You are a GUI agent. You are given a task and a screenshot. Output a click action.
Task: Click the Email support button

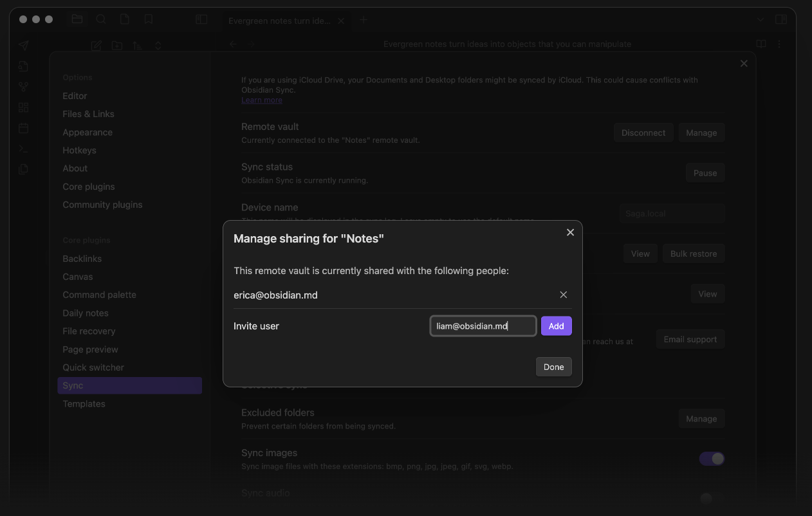point(690,339)
